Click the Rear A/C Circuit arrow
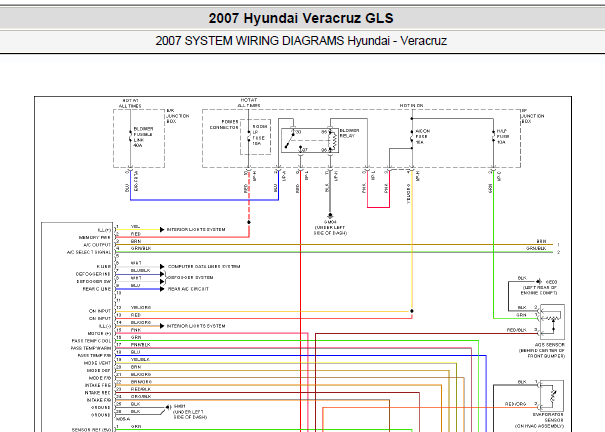This screenshot has width=605, height=432. [x=162, y=289]
